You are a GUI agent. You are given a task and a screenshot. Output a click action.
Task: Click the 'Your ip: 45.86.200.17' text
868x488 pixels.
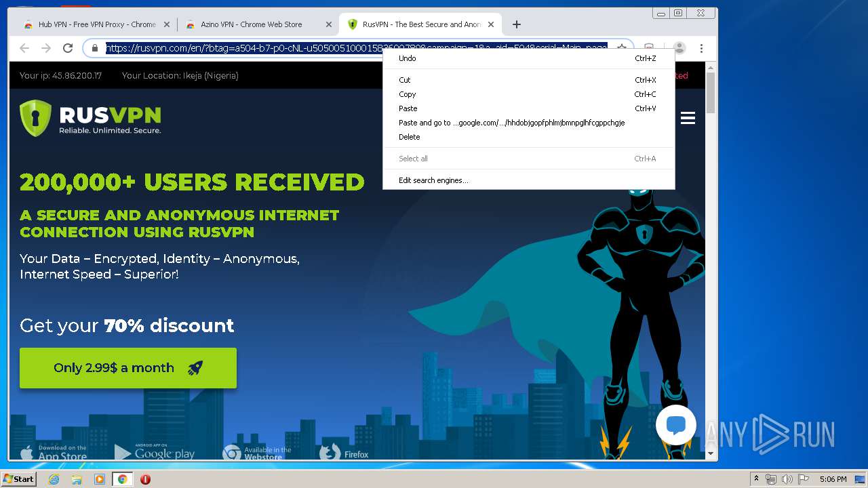pos(60,76)
